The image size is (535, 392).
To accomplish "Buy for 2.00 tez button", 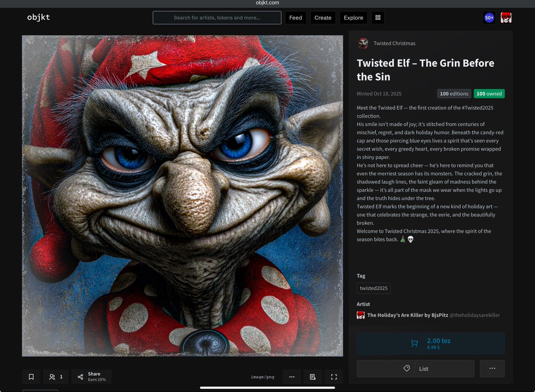I will [431, 343].
